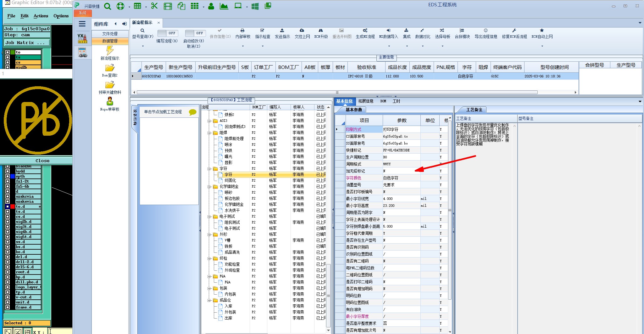Check the box for layer ts.d
This screenshot has height=334, width=644.
(x=8, y=212)
